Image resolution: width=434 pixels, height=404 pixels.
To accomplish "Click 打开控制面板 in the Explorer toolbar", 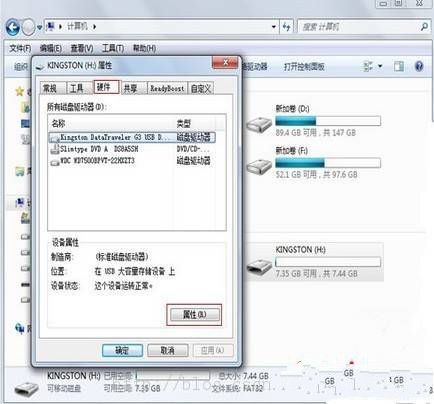I will pos(304,67).
